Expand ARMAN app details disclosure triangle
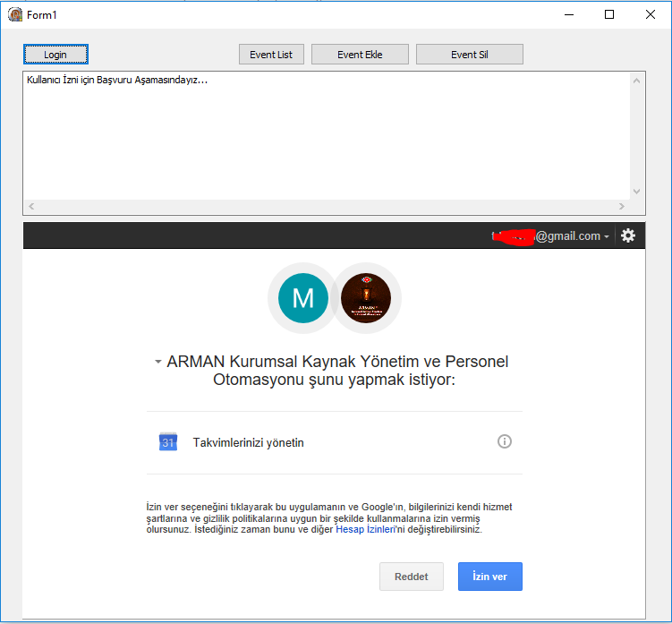The height and width of the screenshot is (624, 672). tap(158, 362)
